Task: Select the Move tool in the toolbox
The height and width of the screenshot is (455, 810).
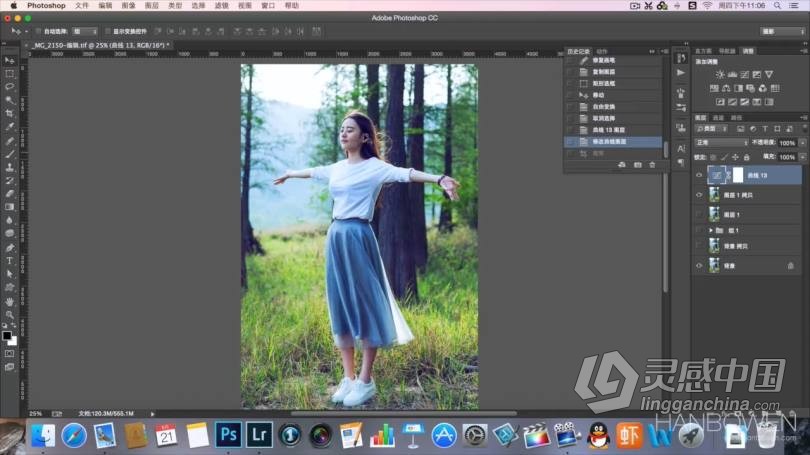Action: point(9,60)
